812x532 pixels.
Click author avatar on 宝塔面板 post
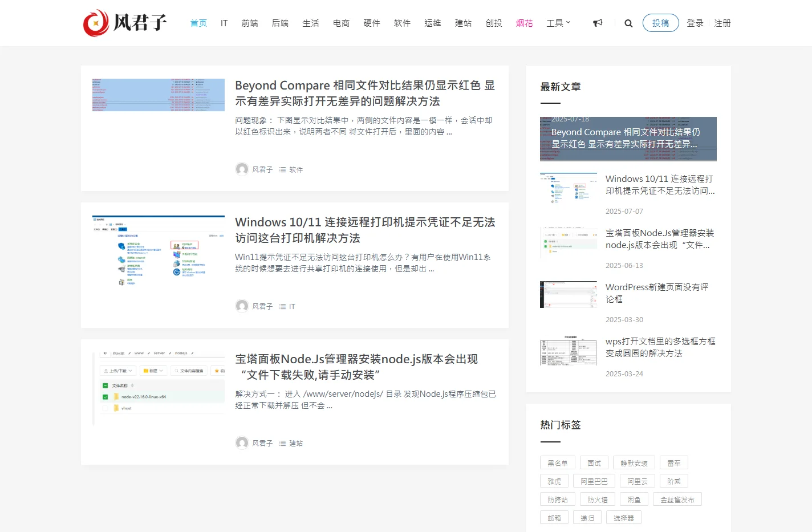pyautogui.click(x=242, y=443)
